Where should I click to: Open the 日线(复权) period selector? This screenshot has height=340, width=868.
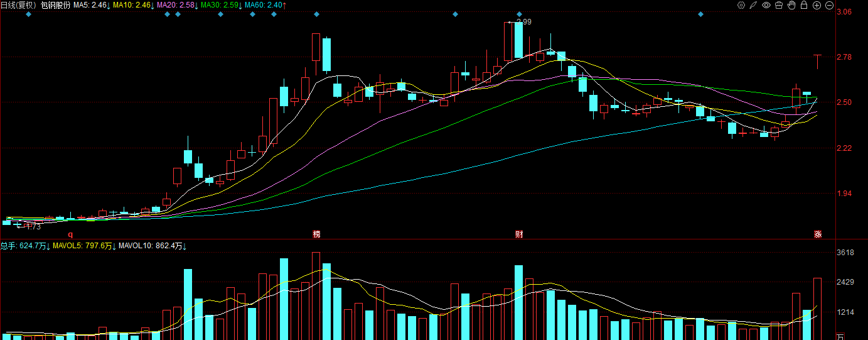pyautogui.click(x=18, y=5)
